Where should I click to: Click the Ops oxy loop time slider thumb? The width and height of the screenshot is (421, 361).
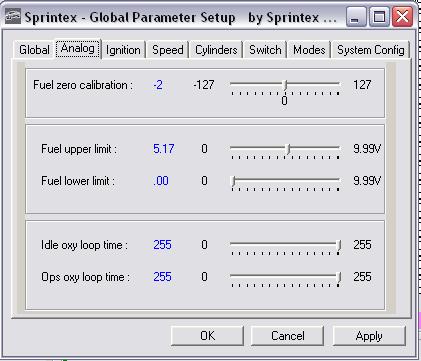(339, 278)
